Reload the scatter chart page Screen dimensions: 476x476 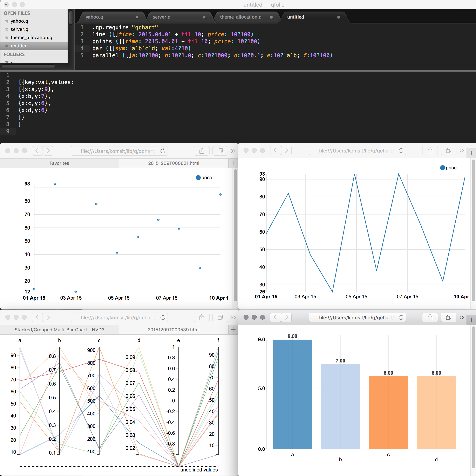(x=163, y=151)
